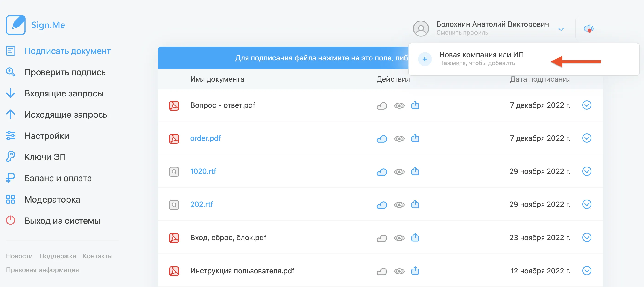Click the ruble icon beside Баланс и оплата
644x287 pixels.
(x=11, y=178)
